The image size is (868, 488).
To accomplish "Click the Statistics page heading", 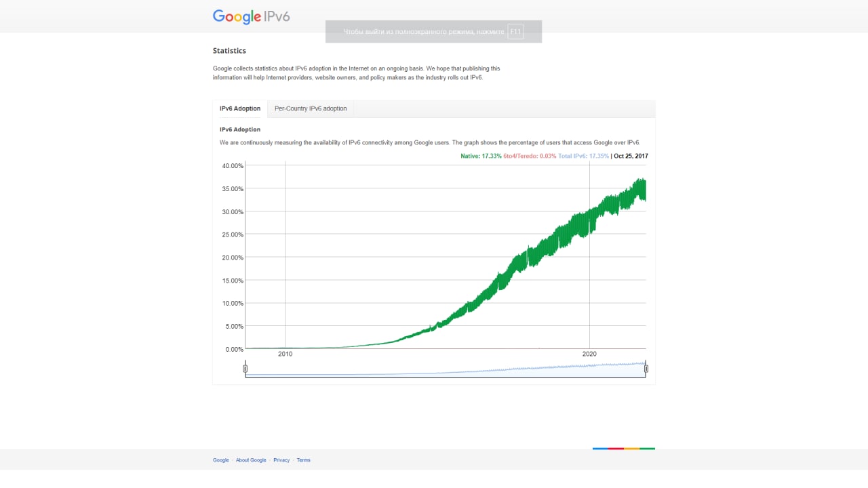I will [x=229, y=51].
